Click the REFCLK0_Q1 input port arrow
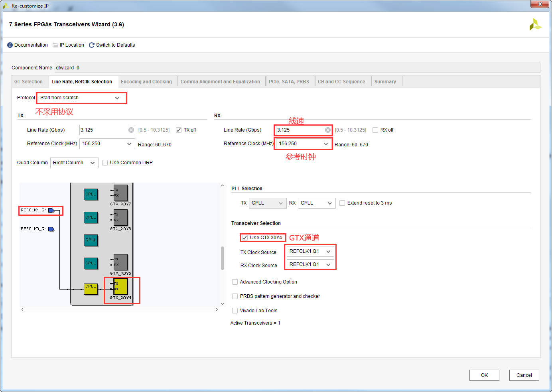Screen dimensions: 552x392 point(51,229)
